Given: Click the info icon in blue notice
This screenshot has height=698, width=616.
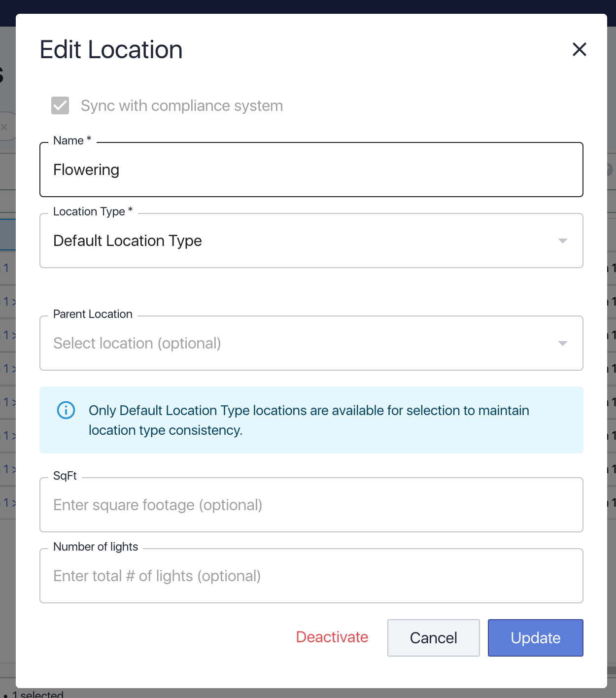Looking at the screenshot, I should coord(66,410).
